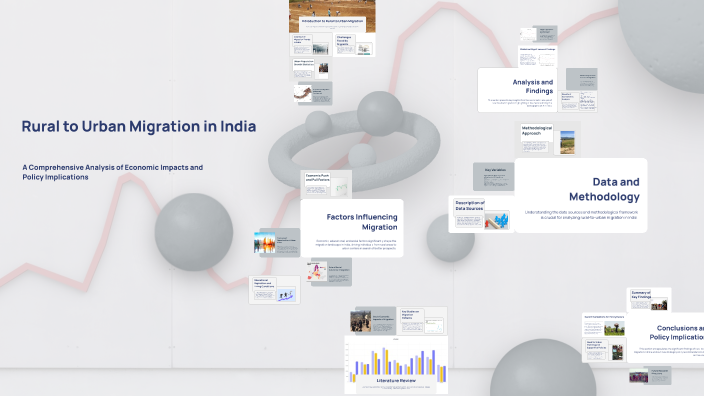Select the "Key Studies on Migration Patterns" slide
This screenshot has width=704, height=396.
point(422,321)
